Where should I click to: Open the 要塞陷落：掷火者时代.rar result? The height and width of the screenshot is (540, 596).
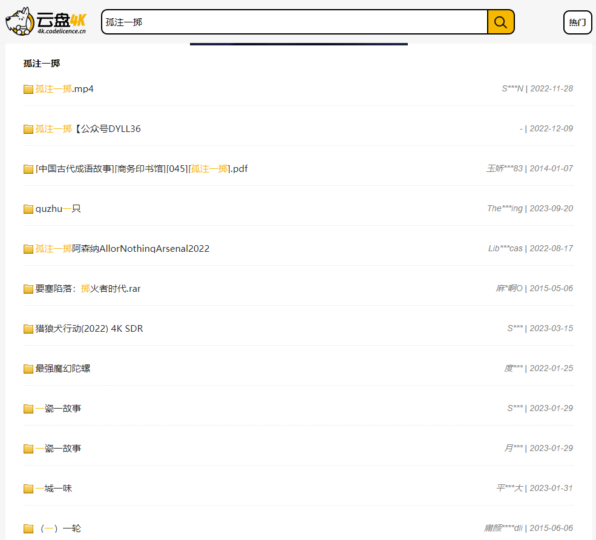88,289
